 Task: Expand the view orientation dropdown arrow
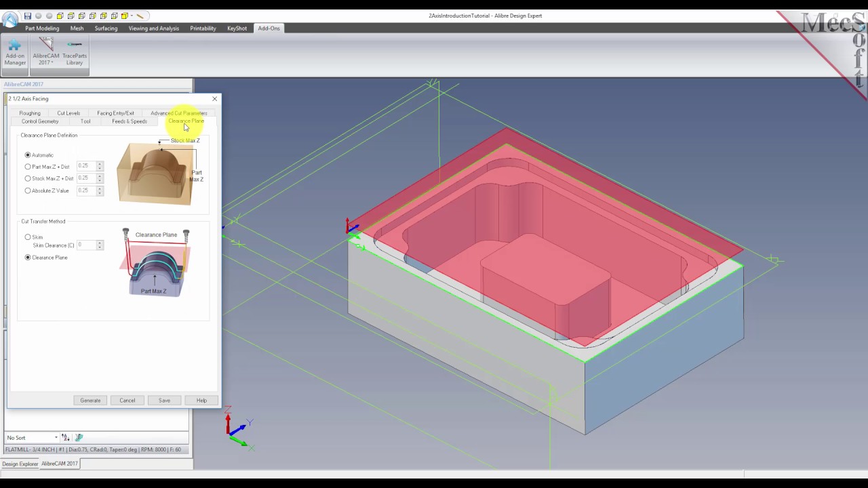132,16
